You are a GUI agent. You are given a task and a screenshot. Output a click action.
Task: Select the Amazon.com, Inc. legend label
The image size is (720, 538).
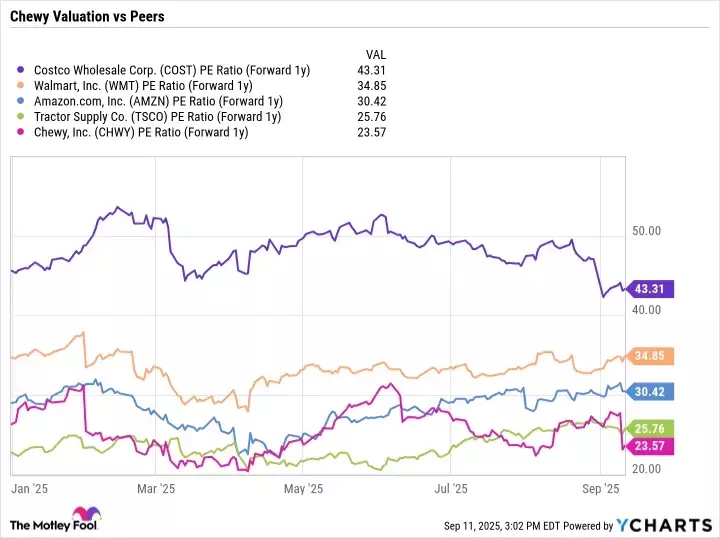(x=158, y=101)
